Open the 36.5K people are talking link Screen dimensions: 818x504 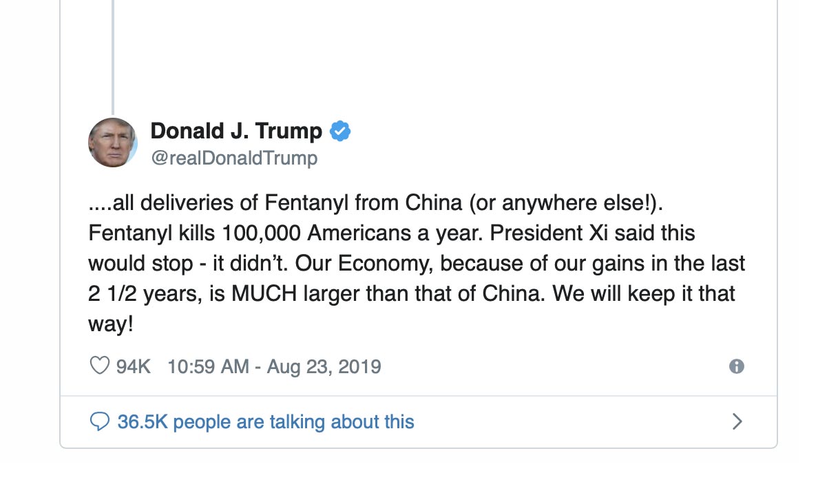(264, 421)
